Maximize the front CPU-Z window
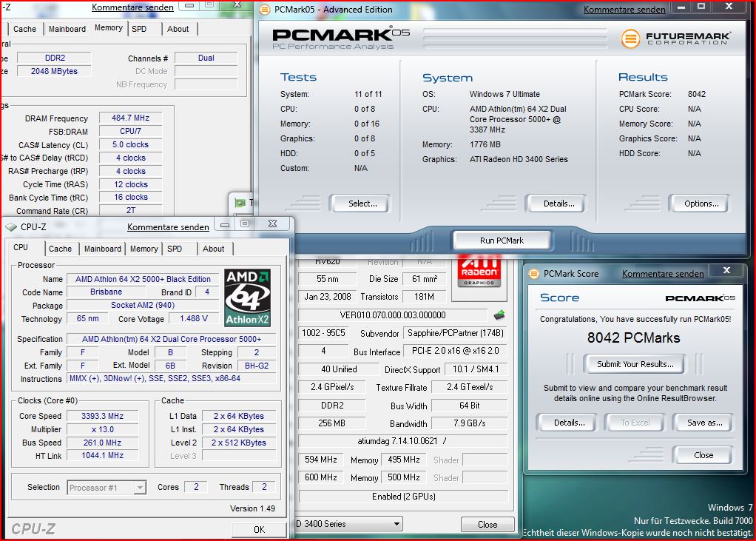This screenshot has height=541, width=756. point(245,224)
